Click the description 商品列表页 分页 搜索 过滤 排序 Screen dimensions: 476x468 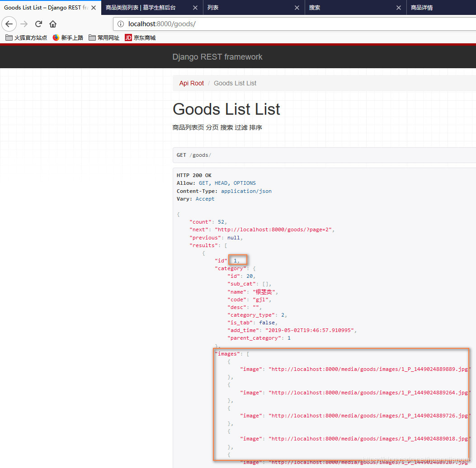tap(217, 127)
